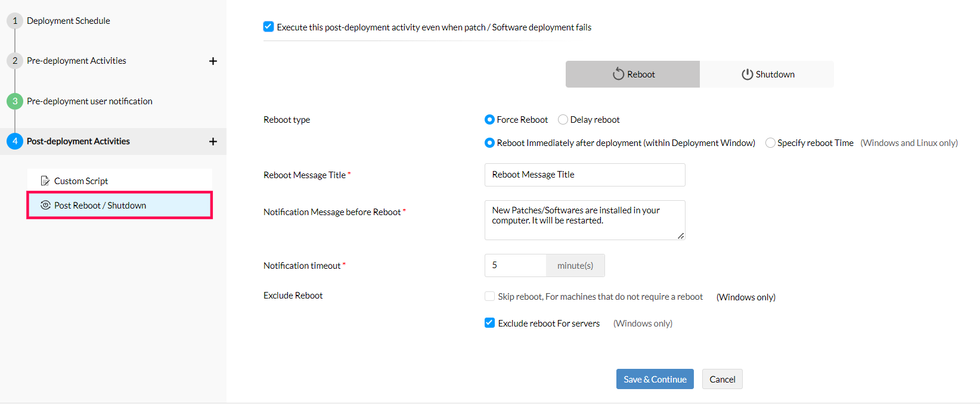
Task: Switch to the Shutdown tab
Action: (767, 74)
